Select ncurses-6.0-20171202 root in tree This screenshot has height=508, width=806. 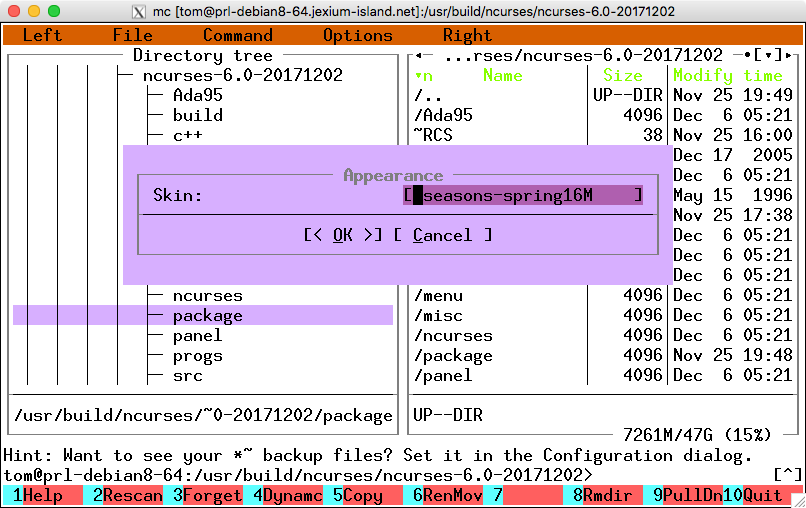click(242, 75)
